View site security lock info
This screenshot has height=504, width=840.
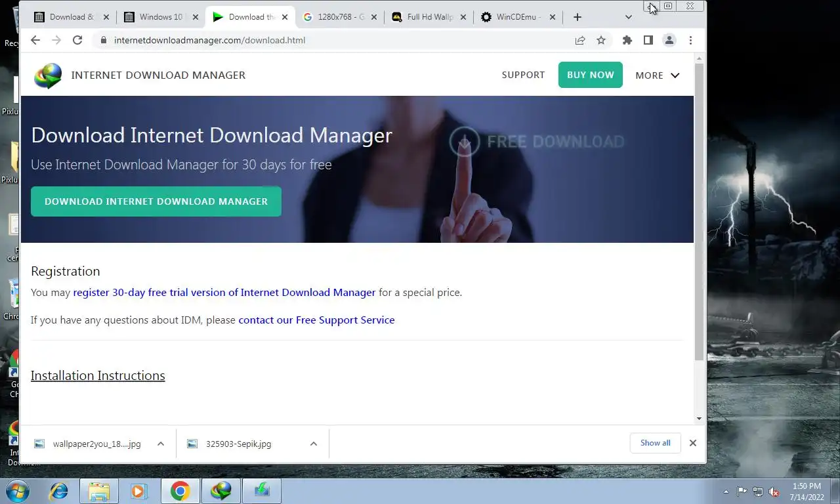click(103, 40)
